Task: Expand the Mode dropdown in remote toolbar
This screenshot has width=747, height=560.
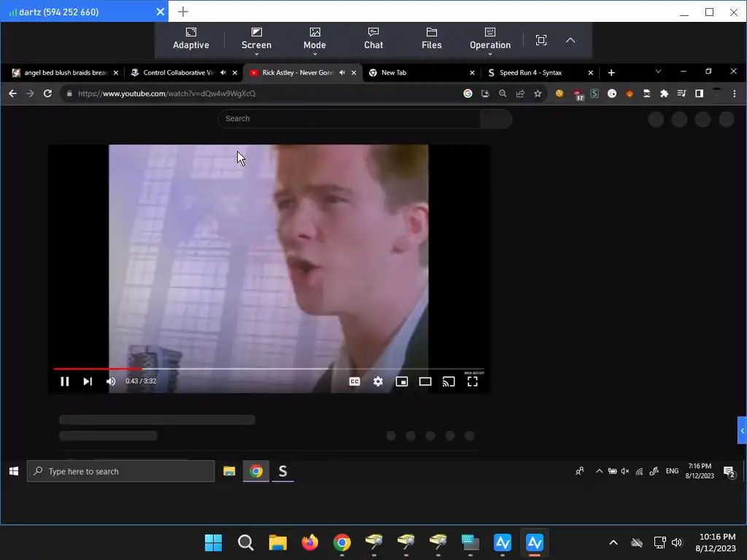Action: point(315,40)
